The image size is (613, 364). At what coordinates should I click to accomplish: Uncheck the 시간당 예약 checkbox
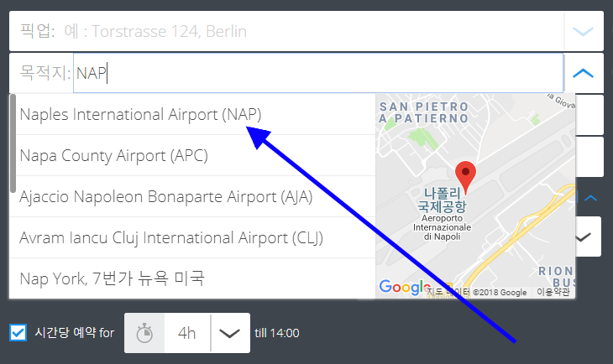(x=18, y=333)
